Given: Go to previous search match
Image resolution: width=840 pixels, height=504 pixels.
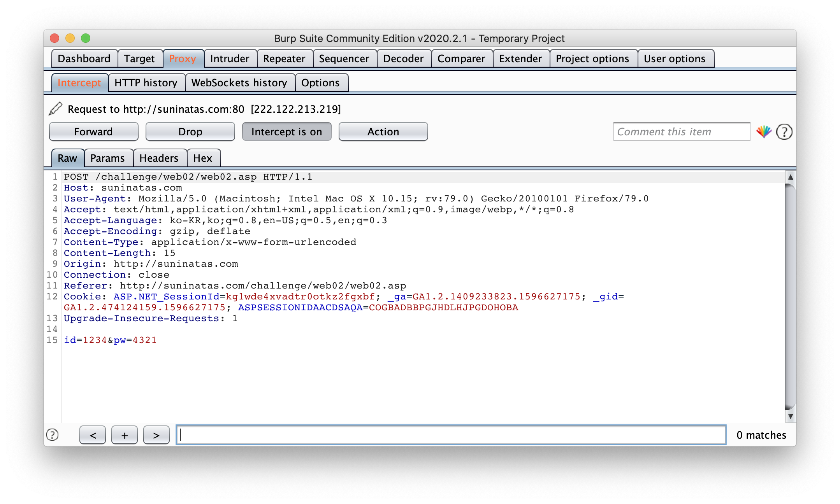Looking at the screenshot, I should [93, 435].
